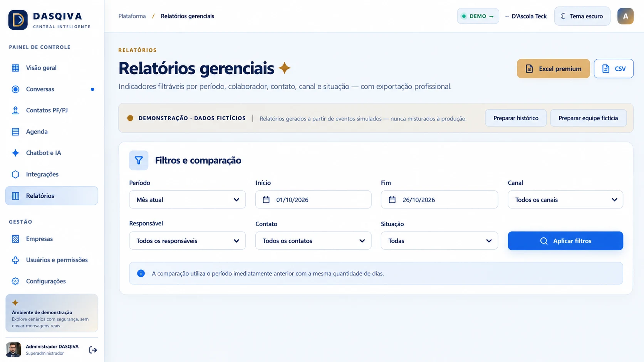Click the Administrador DASQIVA profile photo
The width and height of the screenshot is (644, 362).
click(13, 350)
